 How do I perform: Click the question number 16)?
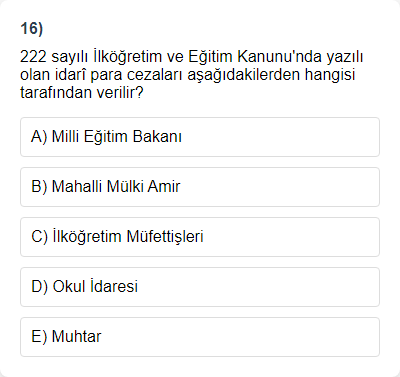tap(32, 29)
